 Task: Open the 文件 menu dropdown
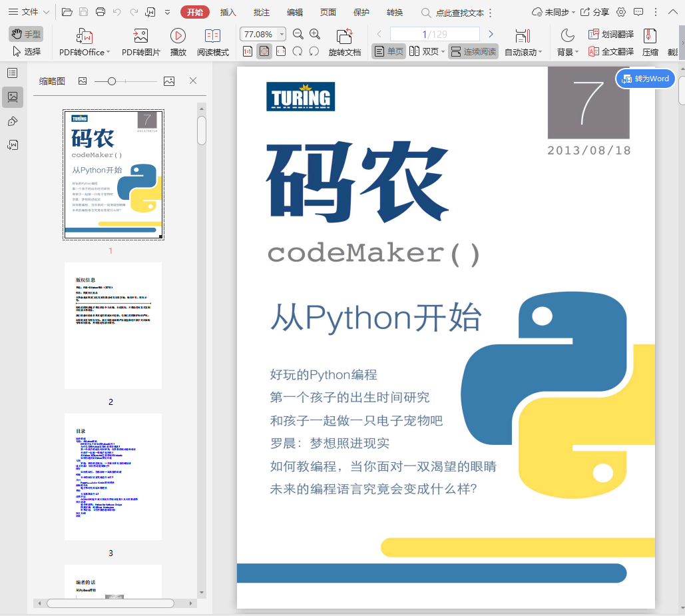tap(29, 12)
